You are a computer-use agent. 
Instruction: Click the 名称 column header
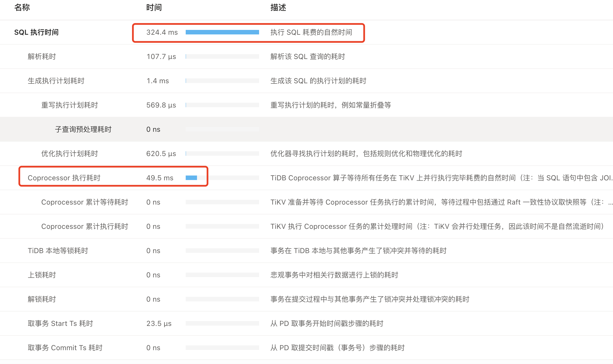point(22,8)
